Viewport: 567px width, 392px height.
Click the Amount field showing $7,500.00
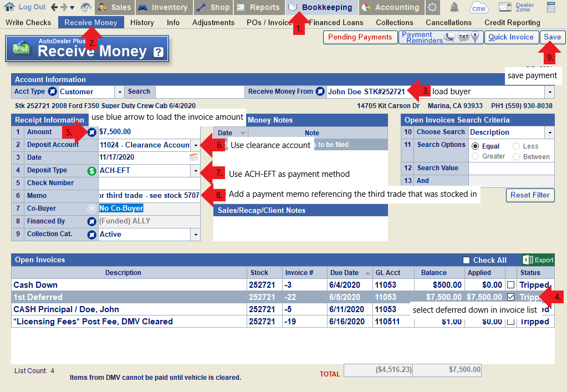click(x=149, y=132)
